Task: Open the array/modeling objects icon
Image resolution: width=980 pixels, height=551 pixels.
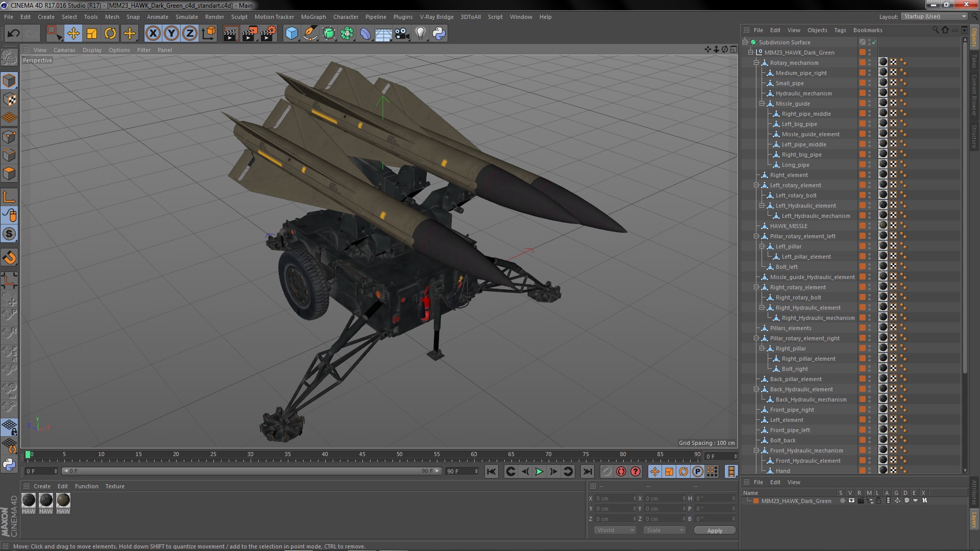Action: pos(347,34)
